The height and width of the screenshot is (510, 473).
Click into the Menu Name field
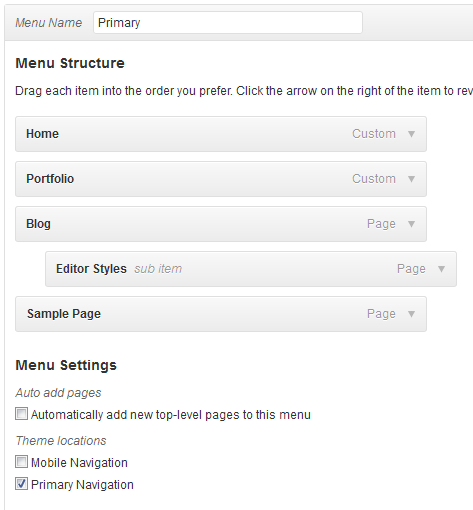pyautogui.click(x=228, y=23)
